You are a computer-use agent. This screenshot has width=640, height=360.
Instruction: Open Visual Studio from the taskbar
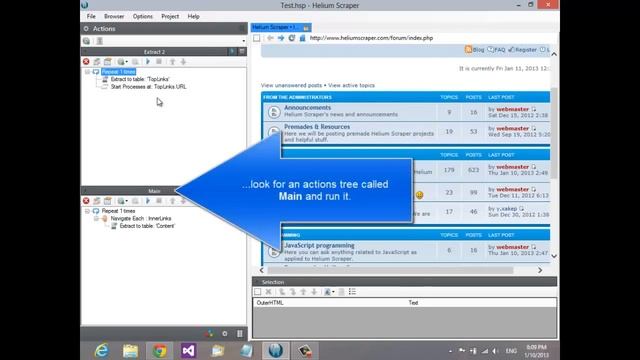[x=188, y=351]
